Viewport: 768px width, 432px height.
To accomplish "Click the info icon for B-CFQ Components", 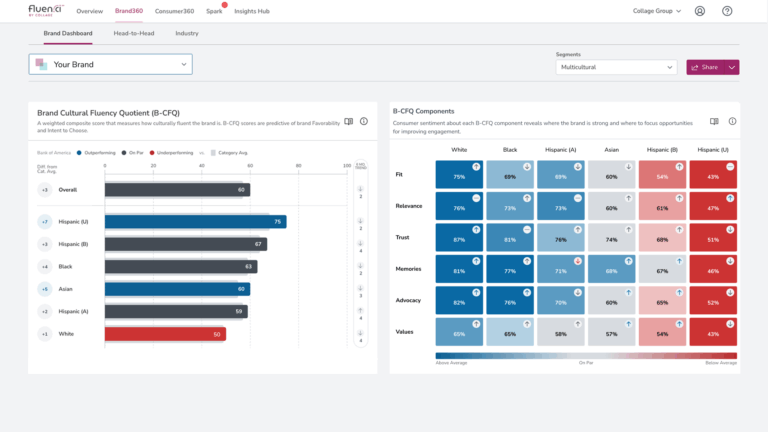I will click(732, 121).
